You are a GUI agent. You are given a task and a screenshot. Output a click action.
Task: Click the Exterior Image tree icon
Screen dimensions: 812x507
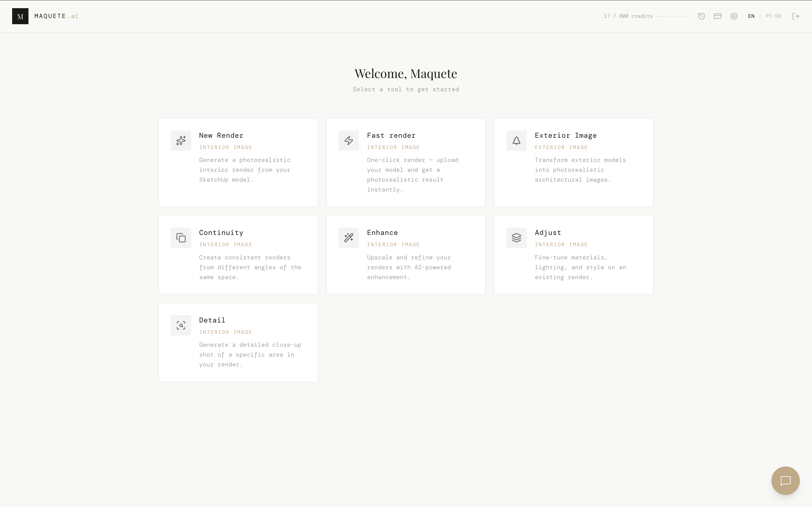pyautogui.click(x=517, y=141)
